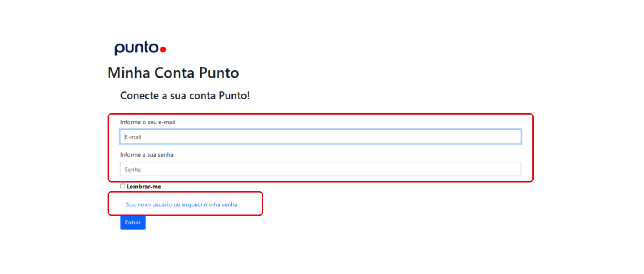
Task: Submit the login form using Entrar
Action: [x=133, y=222]
